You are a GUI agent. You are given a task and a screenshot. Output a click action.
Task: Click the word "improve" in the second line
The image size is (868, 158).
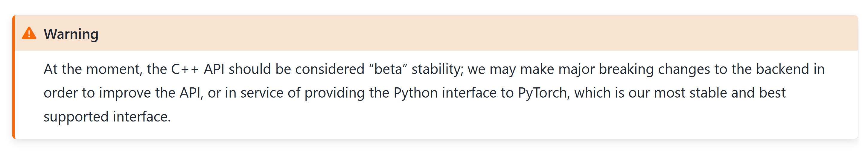point(125,93)
